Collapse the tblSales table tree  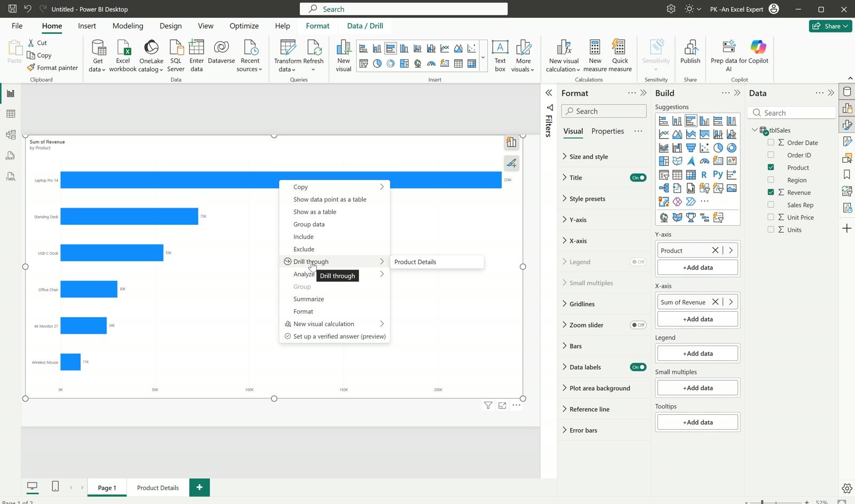[x=755, y=130]
